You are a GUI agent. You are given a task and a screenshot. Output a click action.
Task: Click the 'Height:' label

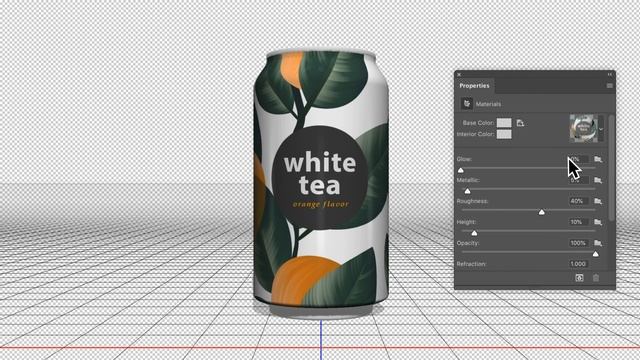(x=466, y=222)
